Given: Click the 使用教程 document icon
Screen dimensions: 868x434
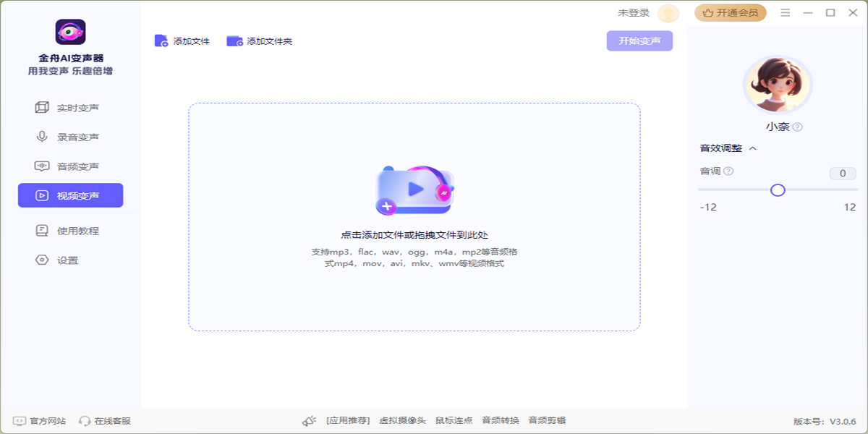Looking at the screenshot, I should 42,231.
